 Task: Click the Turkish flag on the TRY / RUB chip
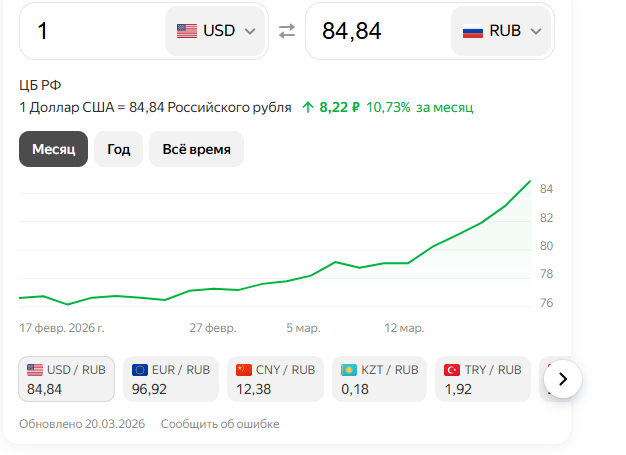[x=452, y=370]
